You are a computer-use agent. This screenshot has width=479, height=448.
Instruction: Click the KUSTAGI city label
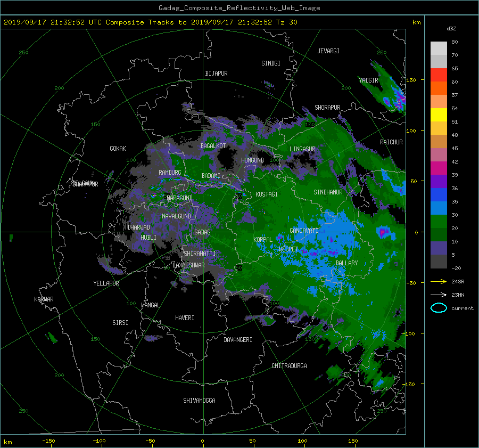point(267,194)
